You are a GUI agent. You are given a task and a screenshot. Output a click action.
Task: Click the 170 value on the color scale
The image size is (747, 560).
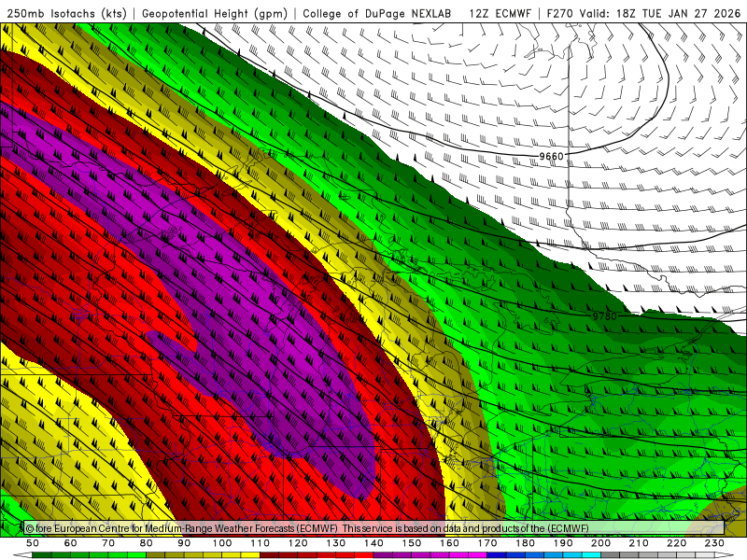[487, 543]
